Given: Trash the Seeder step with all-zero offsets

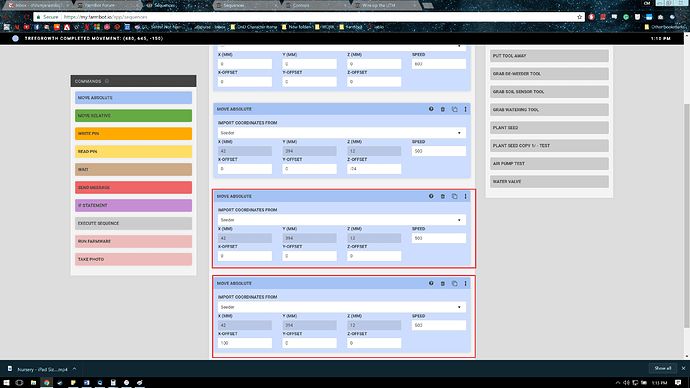Looking at the screenshot, I should coord(443,196).
